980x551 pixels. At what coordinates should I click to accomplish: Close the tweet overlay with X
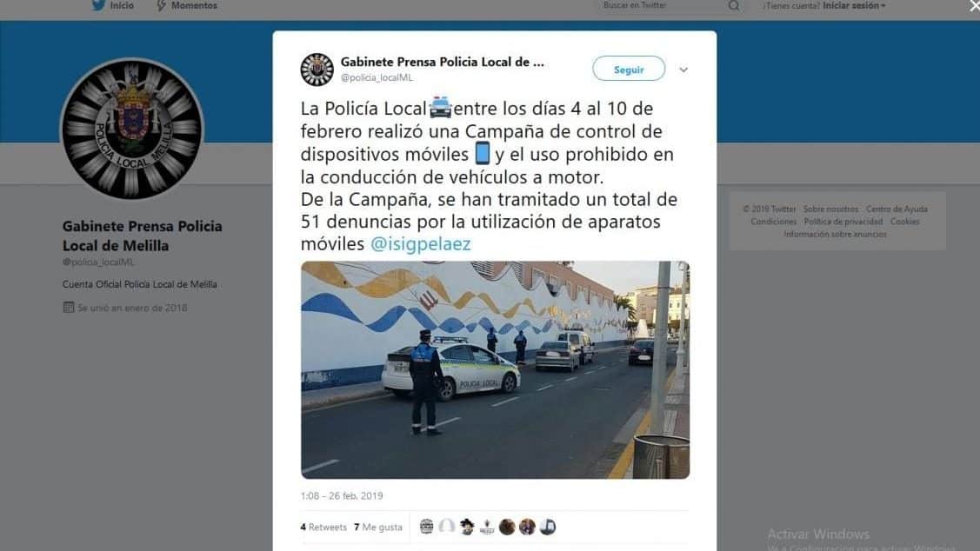coord(974,6)
